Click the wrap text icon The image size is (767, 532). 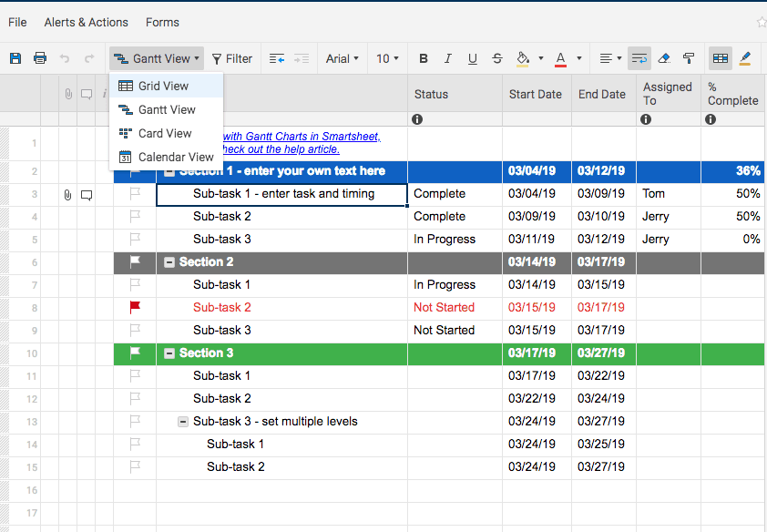[x=639, y=58]
